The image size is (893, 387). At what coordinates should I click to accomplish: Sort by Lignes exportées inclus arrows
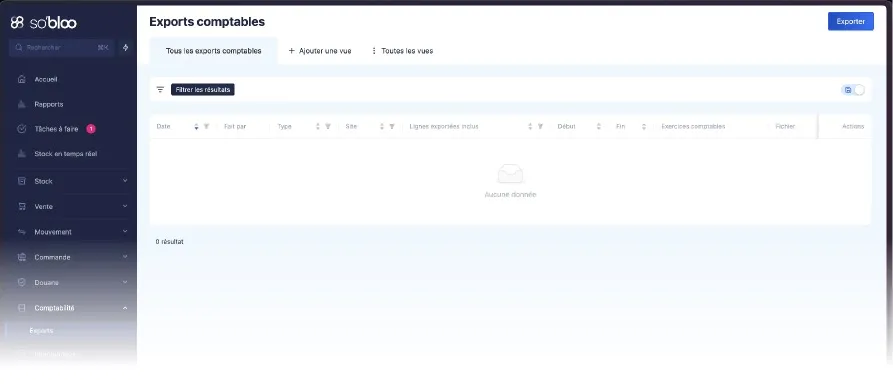point(530,126)
